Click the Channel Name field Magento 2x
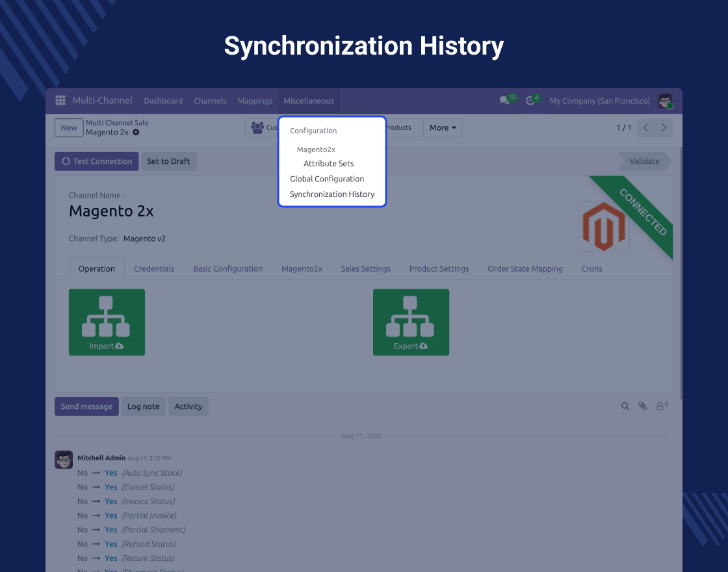 pyautogui.click(x=111, y=211)
